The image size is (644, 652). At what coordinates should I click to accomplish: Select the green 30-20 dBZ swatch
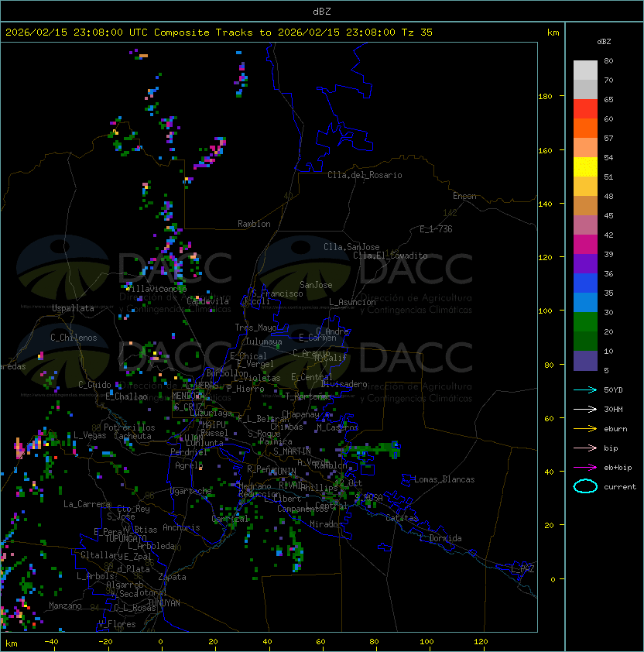[x=585, y=322]
